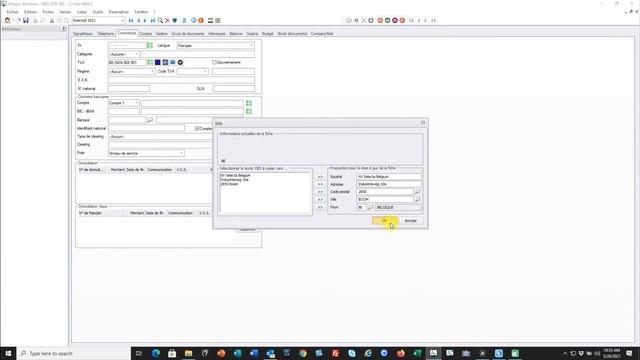Image resolution: width=640 pixels, height=360 pixels.
Task: Click the Cut scissors toolbar icon
Action: (x=52, y=20)
